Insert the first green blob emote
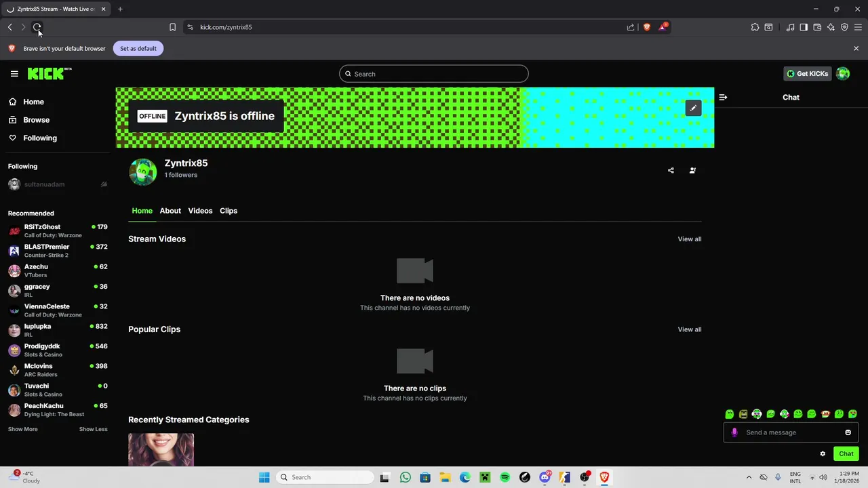The height and width of the screenshot is (488, 868). click(x=730, y=414)
